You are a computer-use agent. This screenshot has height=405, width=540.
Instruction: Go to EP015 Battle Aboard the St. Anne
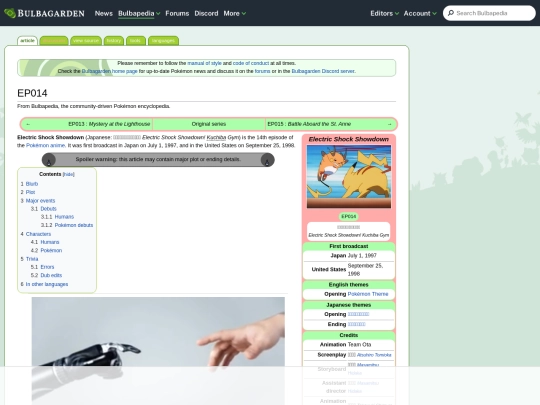point(309,124)
